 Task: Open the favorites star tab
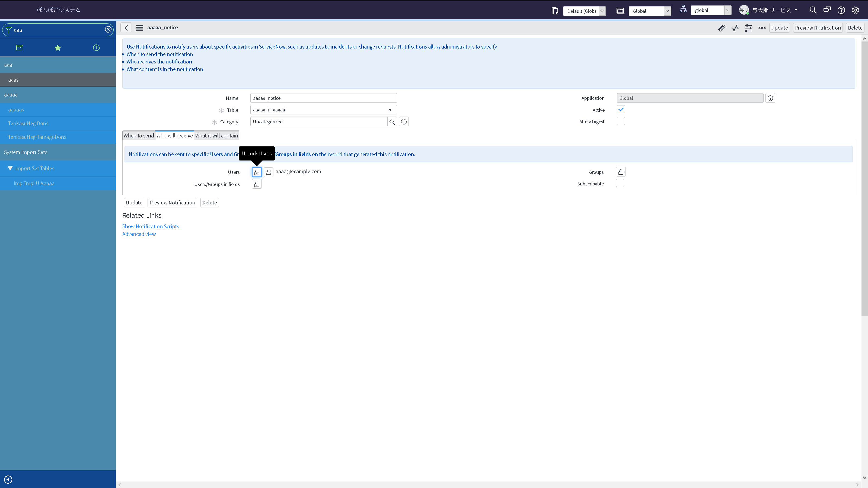[58, 48]
